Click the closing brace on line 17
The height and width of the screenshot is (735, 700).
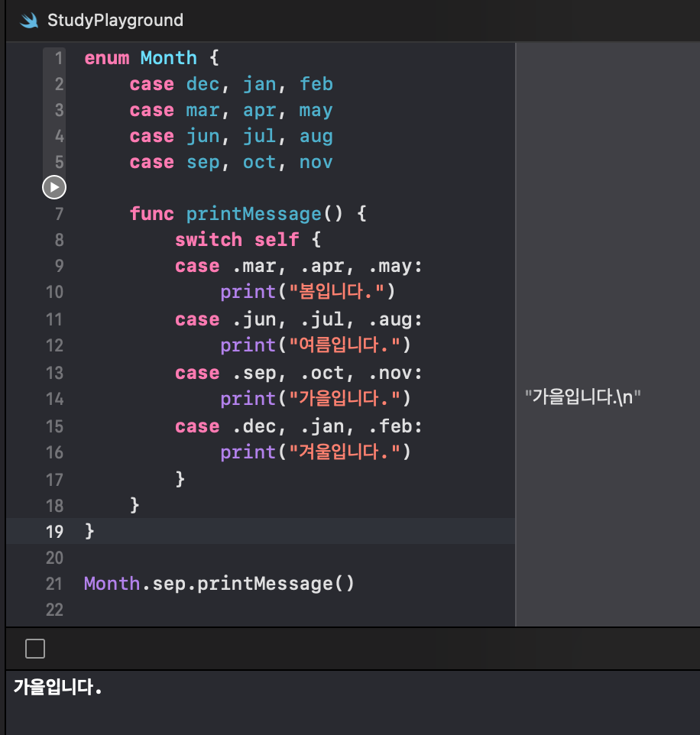pos(180,479)
